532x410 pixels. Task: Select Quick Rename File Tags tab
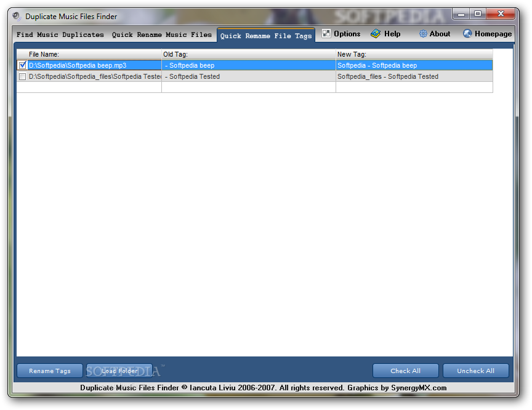266,35
